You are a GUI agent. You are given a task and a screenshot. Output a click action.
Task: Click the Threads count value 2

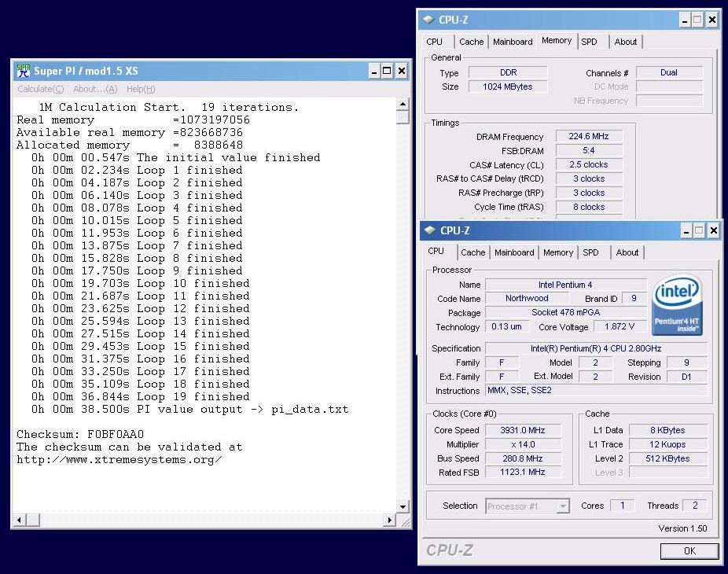[695, 506]
